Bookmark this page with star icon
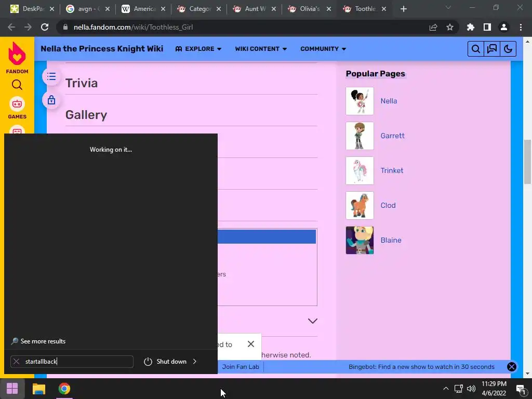 click(450, 27)
